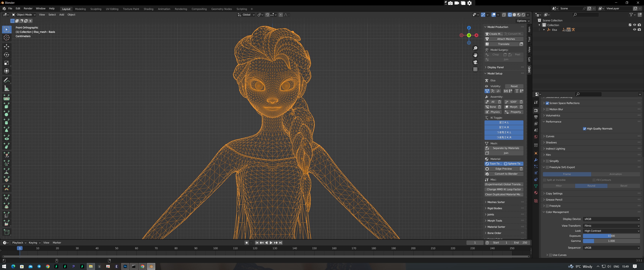Click the pan hand icon in the viewport
This screenshot has height=270, width=644.
pos(475,55)
